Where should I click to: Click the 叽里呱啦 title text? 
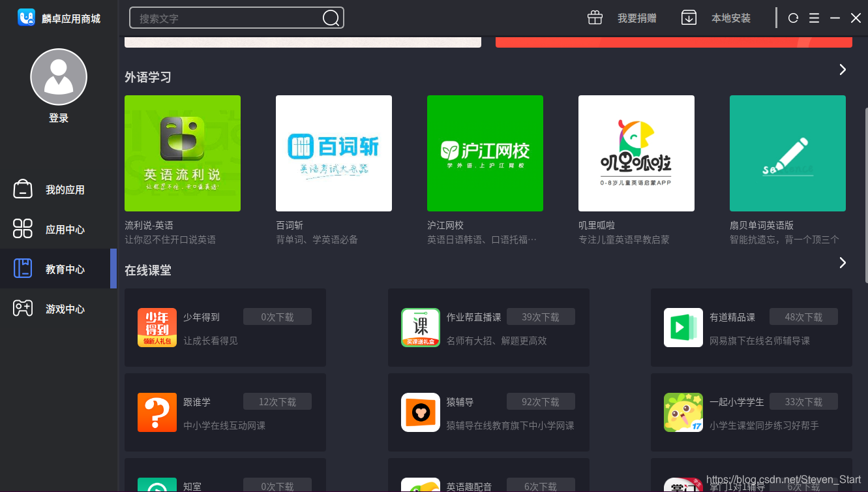pyautogui.click(x=597, y=225)
